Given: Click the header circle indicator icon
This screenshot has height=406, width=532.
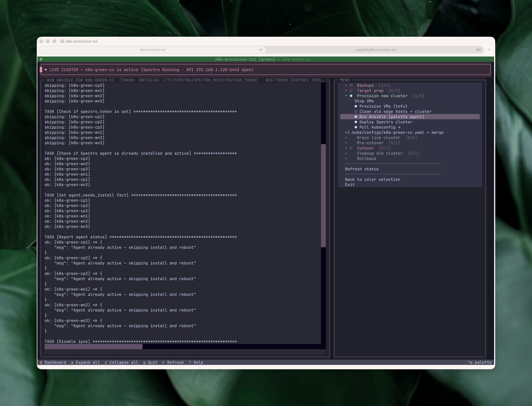Looking at the screenshot, I should [41, 59].
